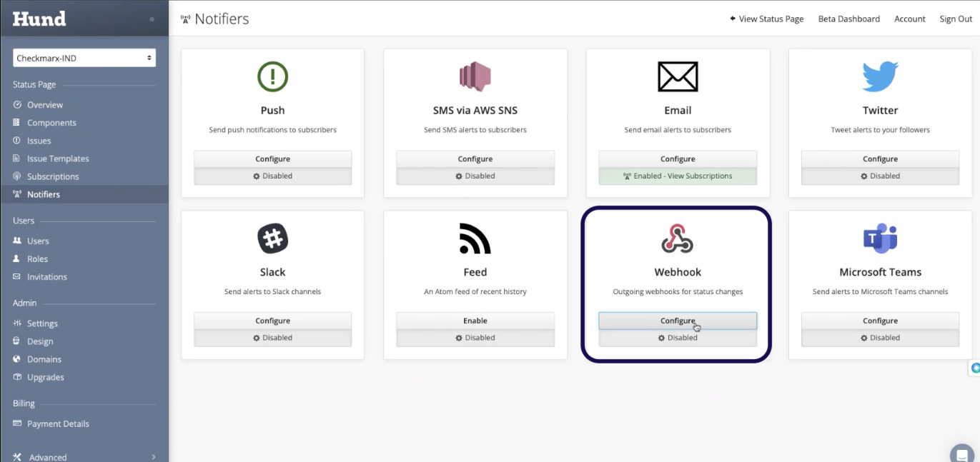
Task: Toggle Disabled status on Slack card
Action: 272,338
